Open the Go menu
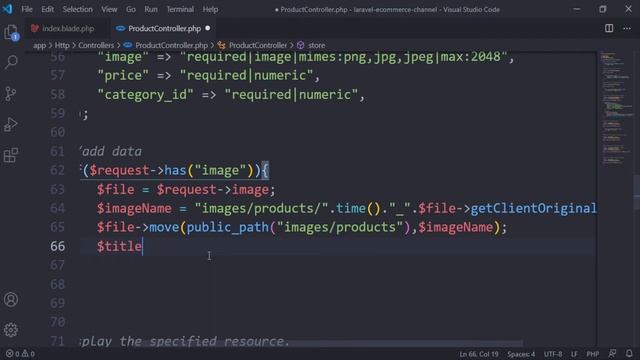The width and height of the screenshot is (640, 360). [131, 9]
